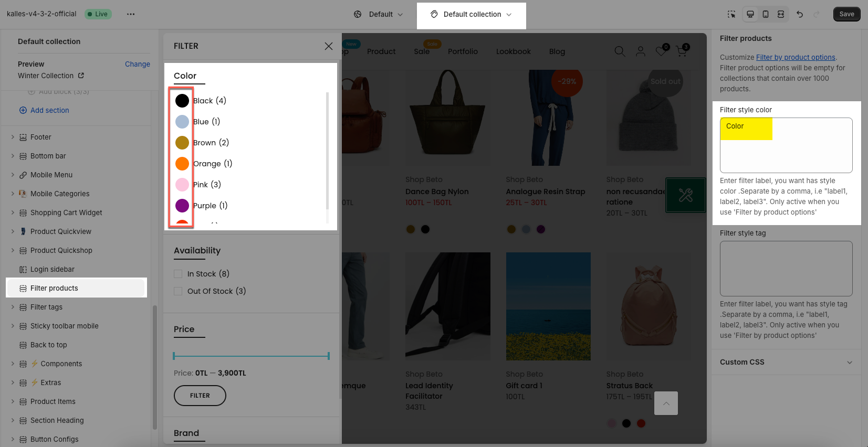Screen dimensions: 868x447
Task: Open the wishlist heart icon
Action: pos(661,51)
